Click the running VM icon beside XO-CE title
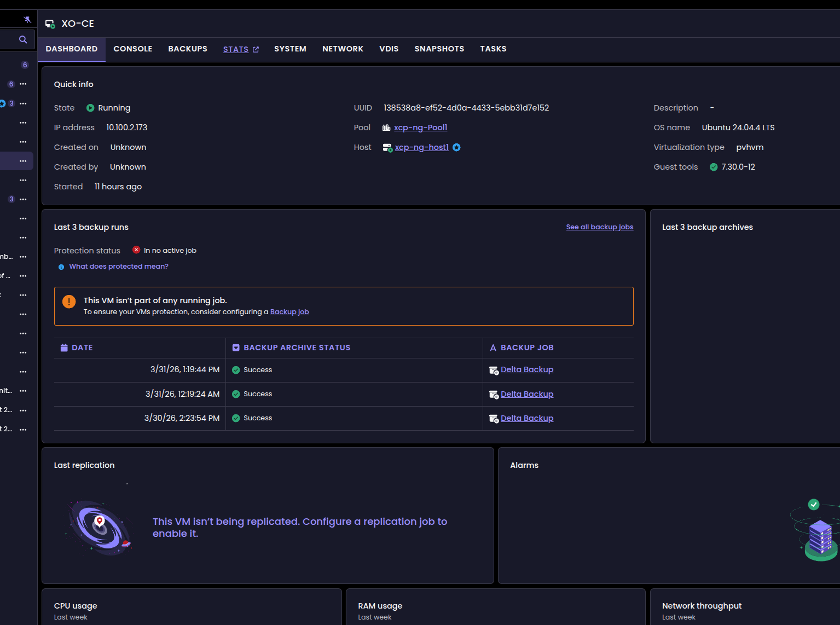The width and height of the screenshot is (840, 625). (50, 24)
